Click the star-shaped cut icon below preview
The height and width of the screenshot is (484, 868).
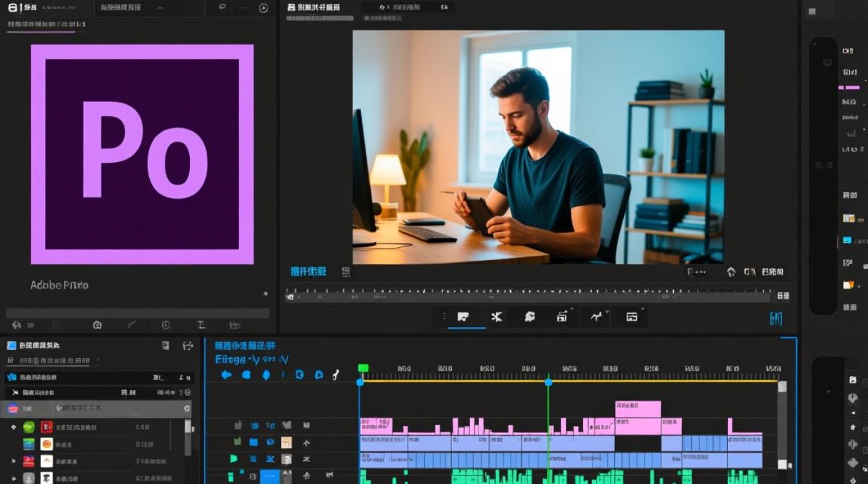tap(496, 317)
